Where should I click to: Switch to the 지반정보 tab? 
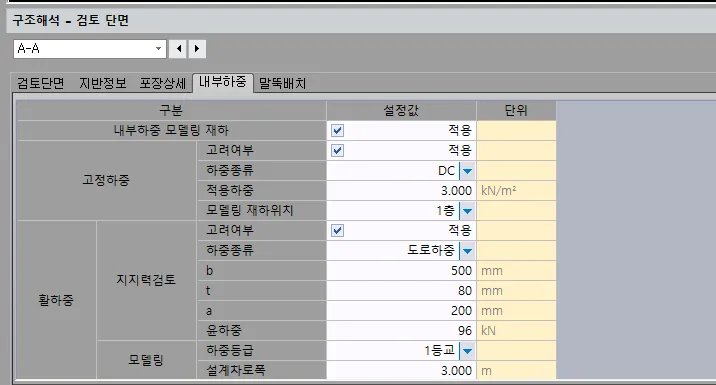103,83
